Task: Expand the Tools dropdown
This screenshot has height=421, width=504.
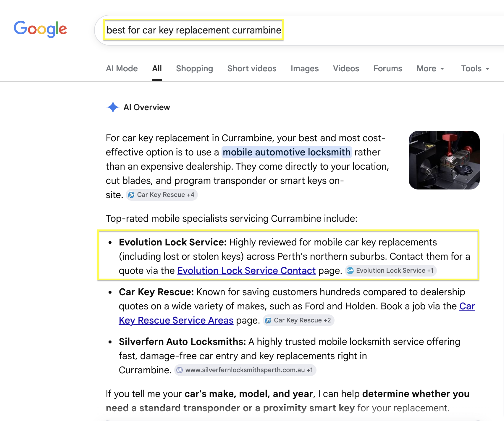Action: coord(475,69)
